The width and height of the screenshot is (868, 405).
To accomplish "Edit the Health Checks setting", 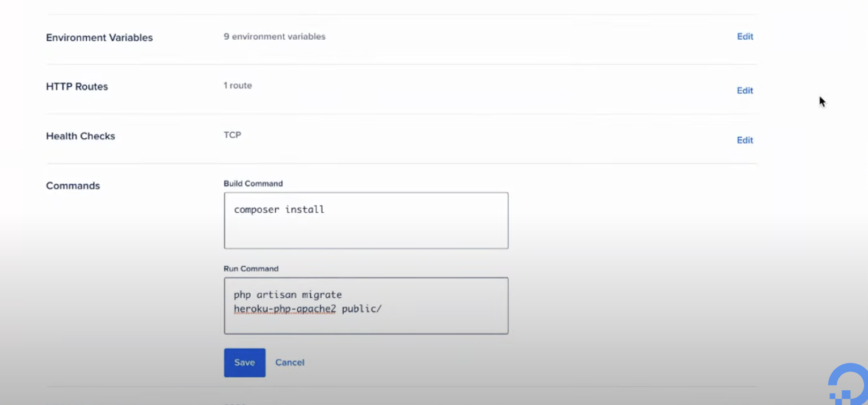I will [x=745, y=140].
